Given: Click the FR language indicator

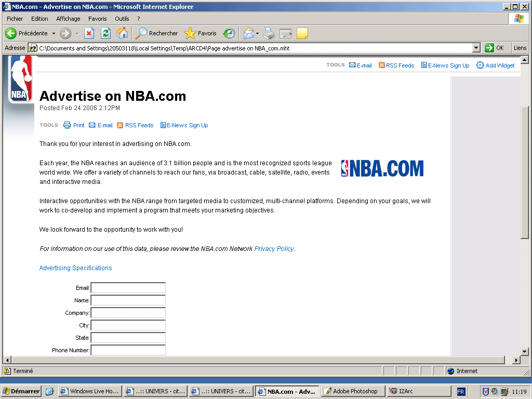Looking at the screenshot, I should coord(460,392).
